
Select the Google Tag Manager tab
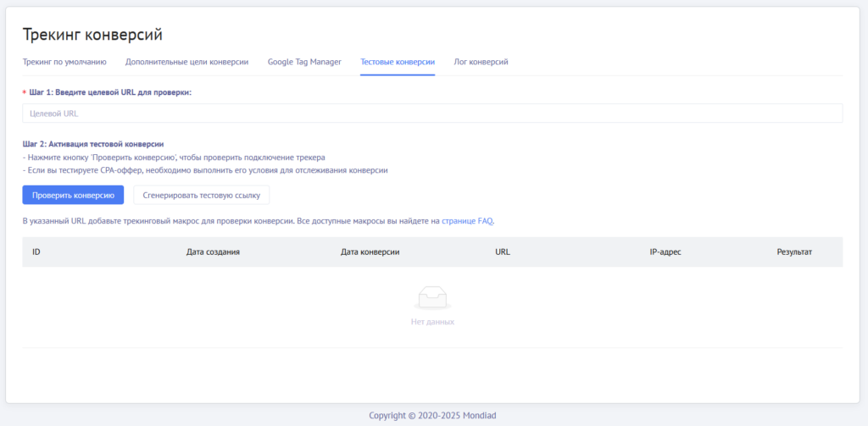304,62
